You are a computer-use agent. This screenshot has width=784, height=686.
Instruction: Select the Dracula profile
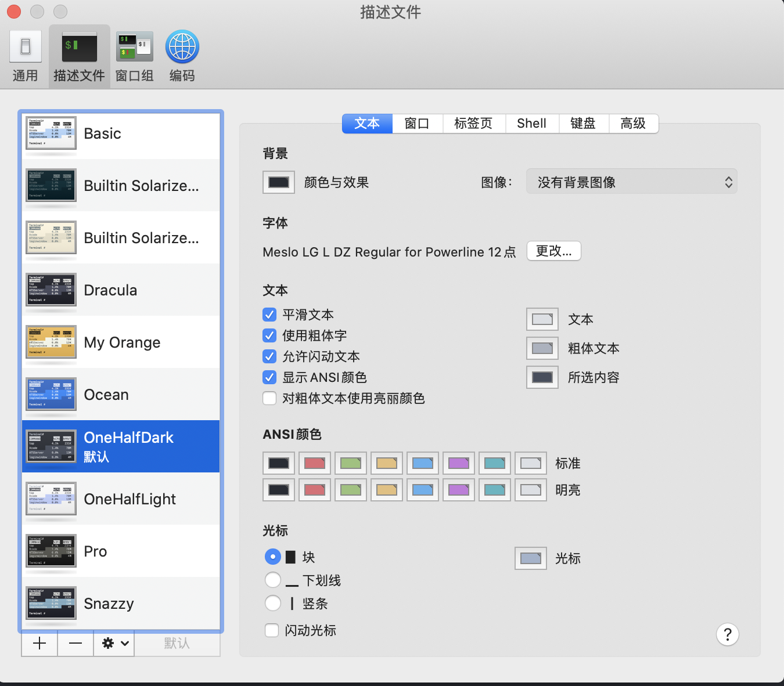click(x=121, y=290)
